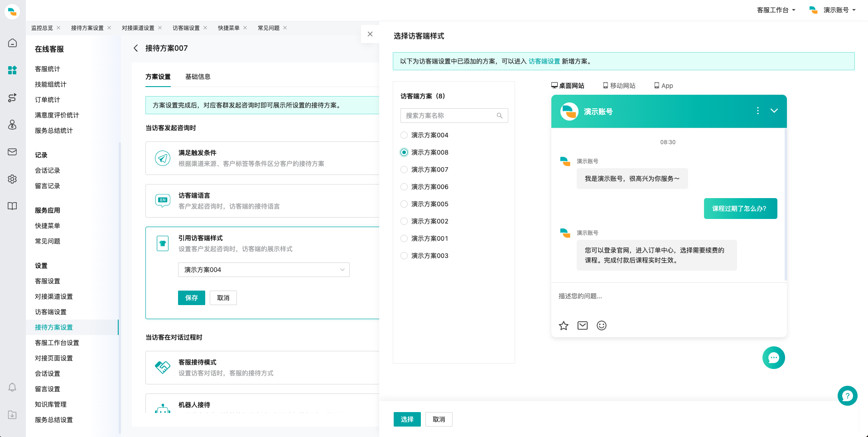The width and height of the screenshot is (868, 437).
Task: Open the apps grid icon in sidebar
Action: pyautogui.click(x=12, y=70)
